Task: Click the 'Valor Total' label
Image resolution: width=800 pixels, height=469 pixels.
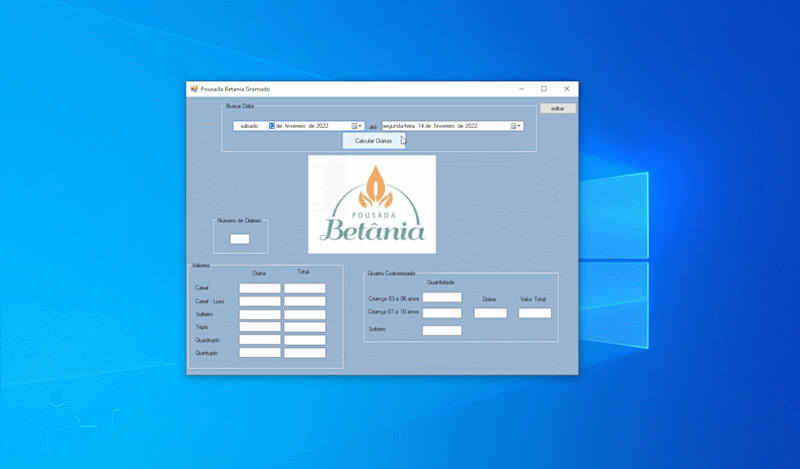Action: [x=533, y=299]
